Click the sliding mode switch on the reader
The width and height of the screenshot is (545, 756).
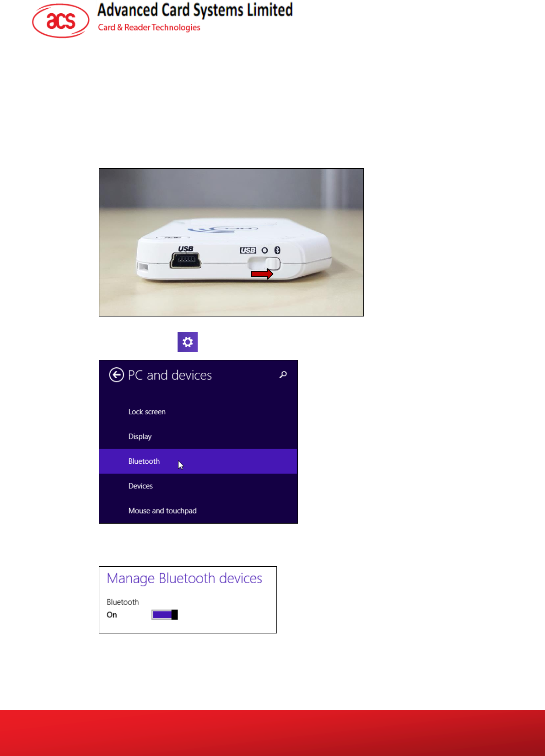[264, 264]
